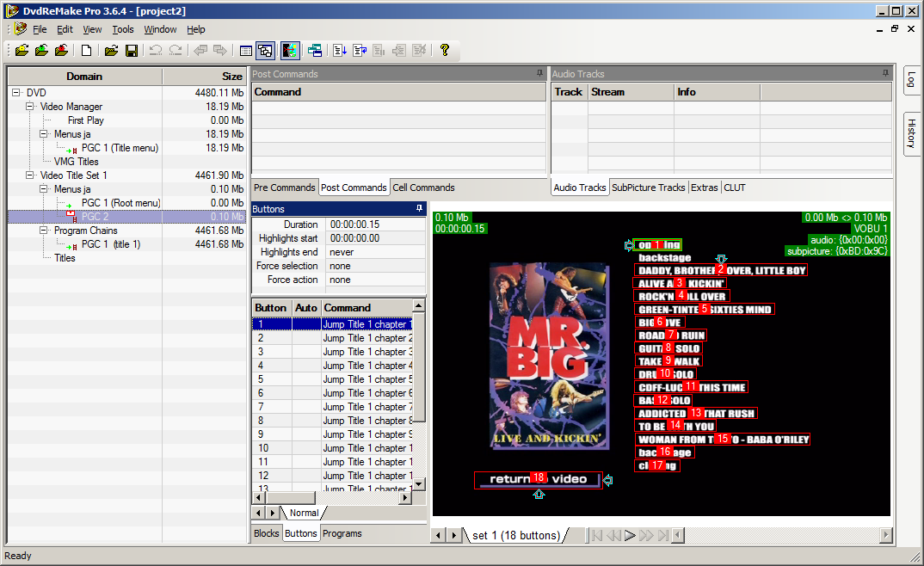Toggle the colorful preview toolbar button
This screenshot has width=924, height=566.
290,51
